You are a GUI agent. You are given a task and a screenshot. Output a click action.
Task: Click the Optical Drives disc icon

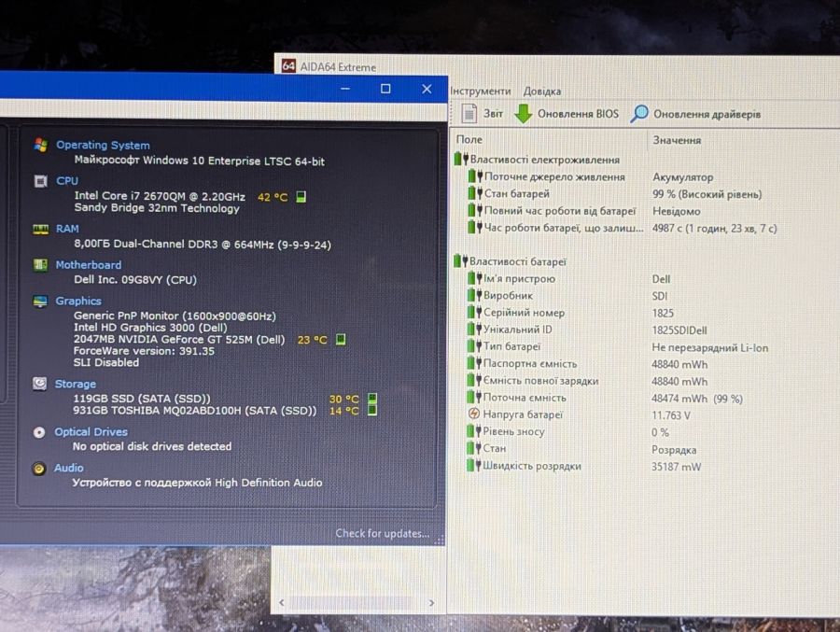click(x=39, y=432)
